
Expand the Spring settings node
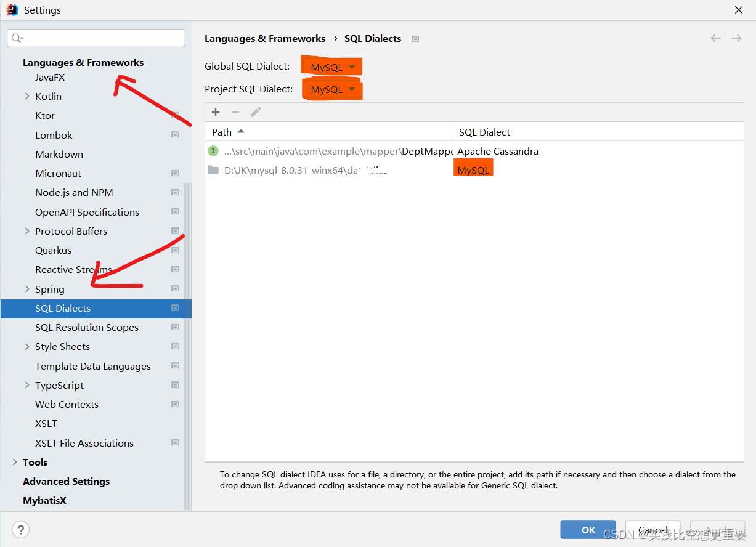26,289
